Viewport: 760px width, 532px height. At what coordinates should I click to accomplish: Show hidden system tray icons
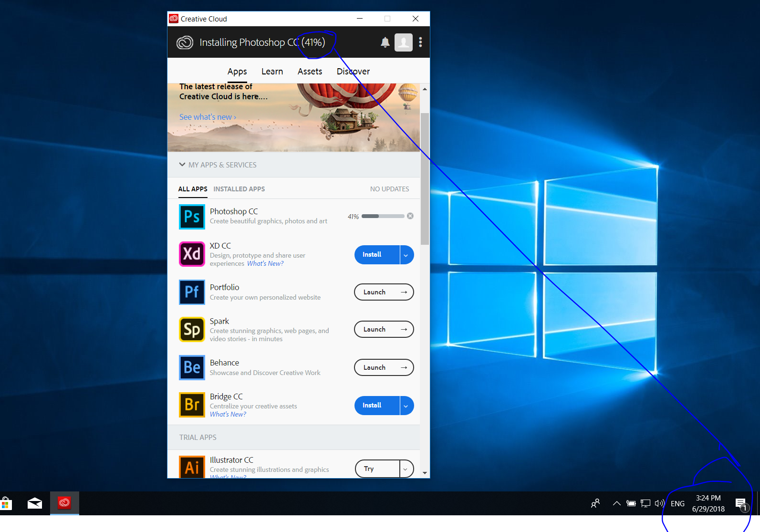(616, 503)
